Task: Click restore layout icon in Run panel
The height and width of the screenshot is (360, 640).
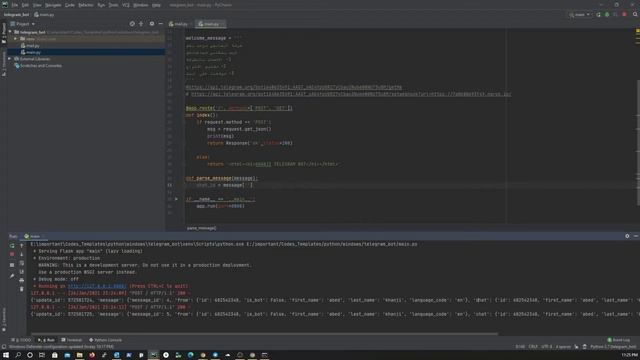Action: pos(12,265)
